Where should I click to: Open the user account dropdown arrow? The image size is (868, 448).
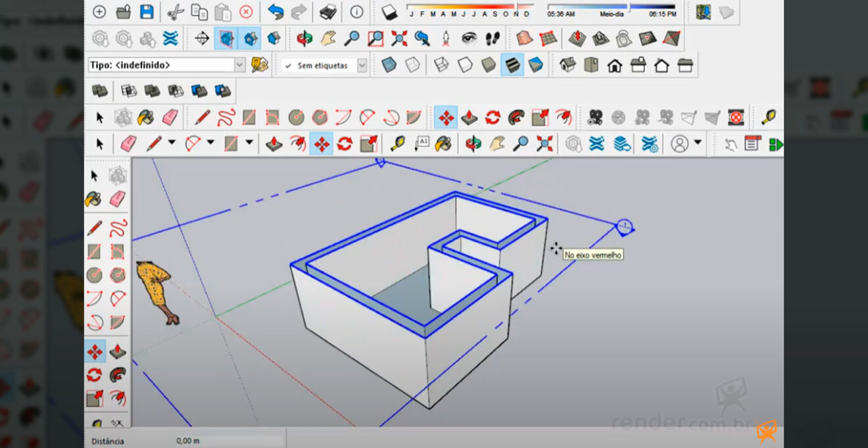point(698,143)
